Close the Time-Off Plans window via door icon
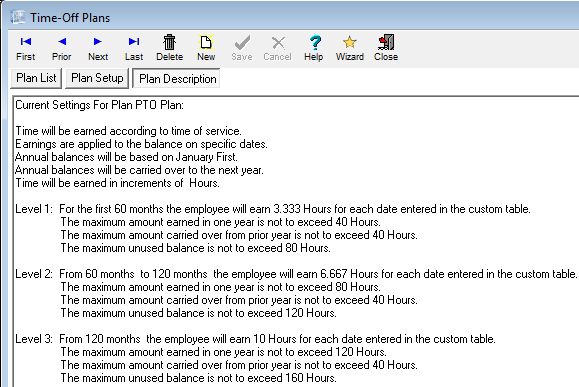 coord(386,42)
